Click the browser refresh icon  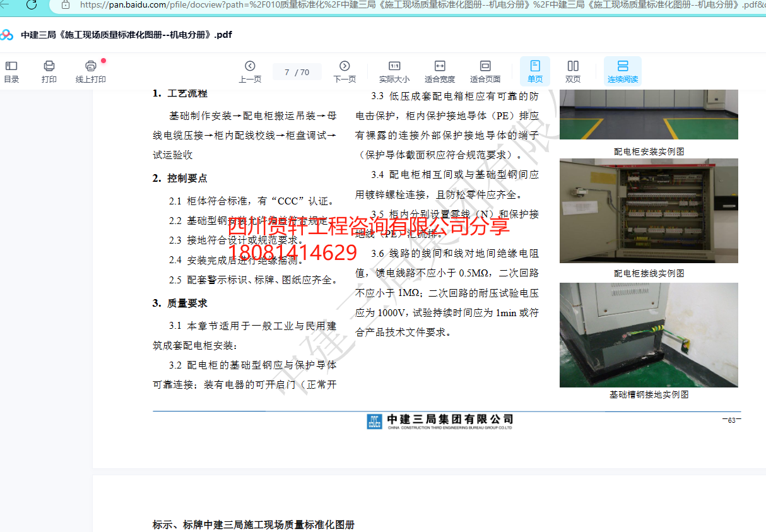pyautogui.click(x=32, y=4)
